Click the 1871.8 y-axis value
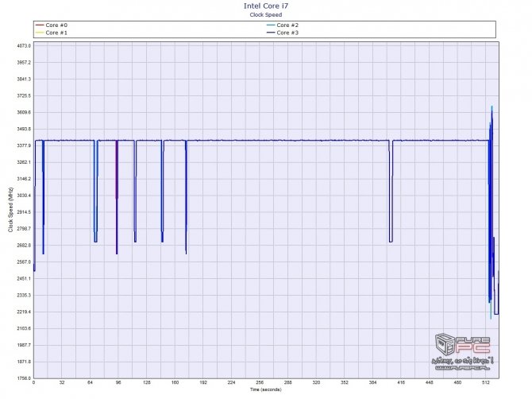The image size is (532, 399). (24, 362)
